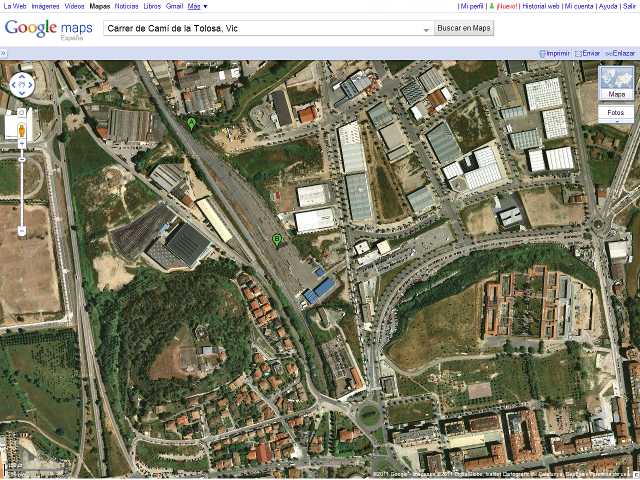Click the Enlazar link
Image resolution: width=640 pixels, height=480 pixels.
coord(619,52)
